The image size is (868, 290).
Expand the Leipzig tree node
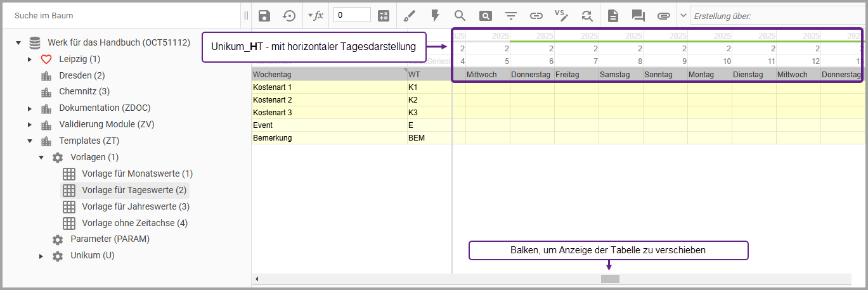(x=30, y=60)
